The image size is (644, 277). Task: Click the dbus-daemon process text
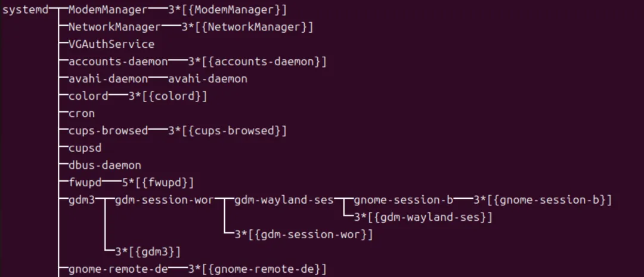point(105,165)
